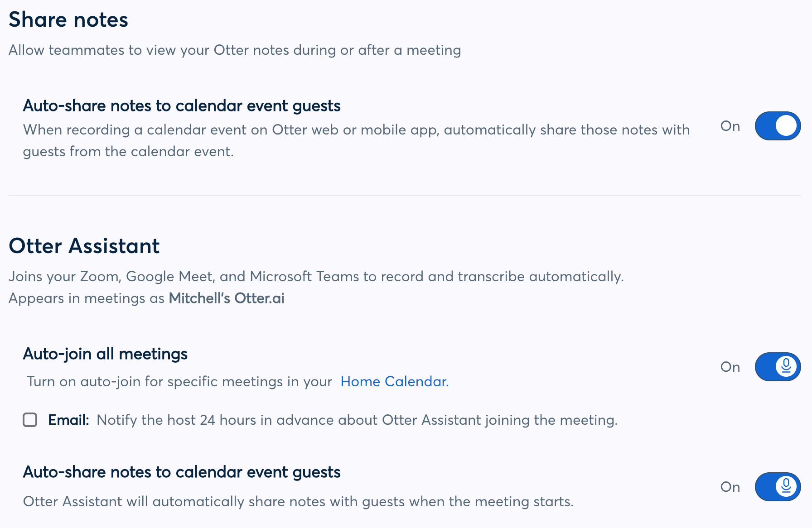Click the white knob of the top toggle
This screenshot has width=812, height=528.
[x=785, y=126]
